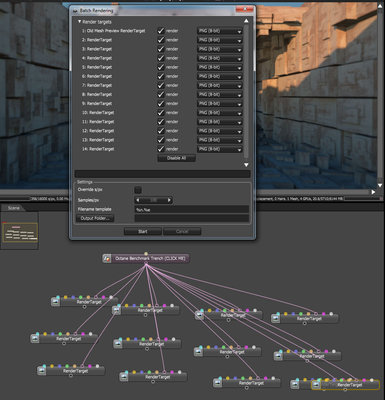
Task: Toggle render checkbox for target 7
Action: 161,85
